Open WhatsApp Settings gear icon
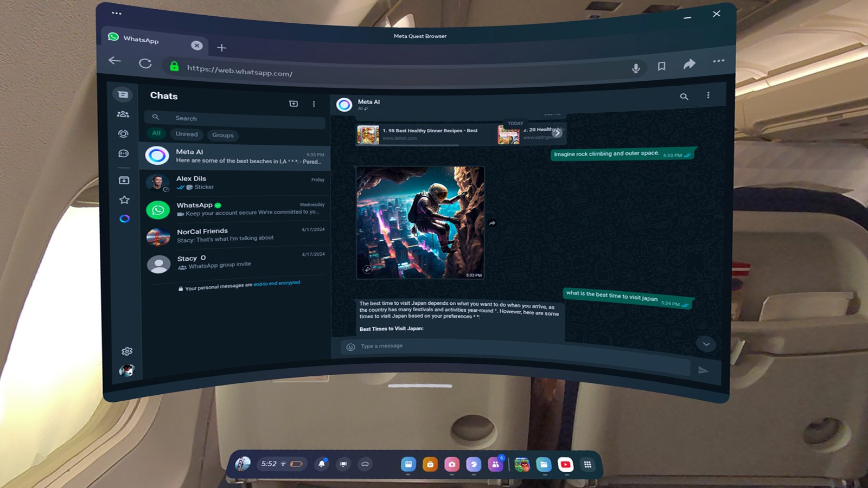This screenshot has height=488, width=868. tap(127, 351)
